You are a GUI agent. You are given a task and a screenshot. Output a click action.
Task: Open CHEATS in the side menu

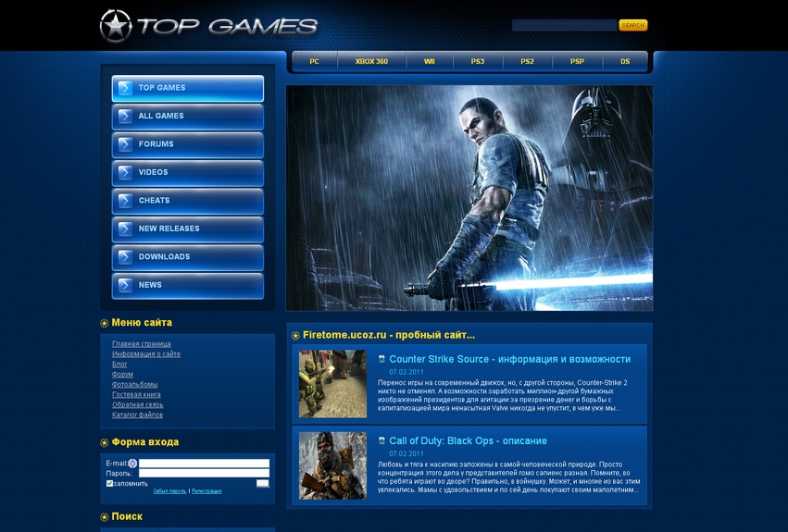188,201
